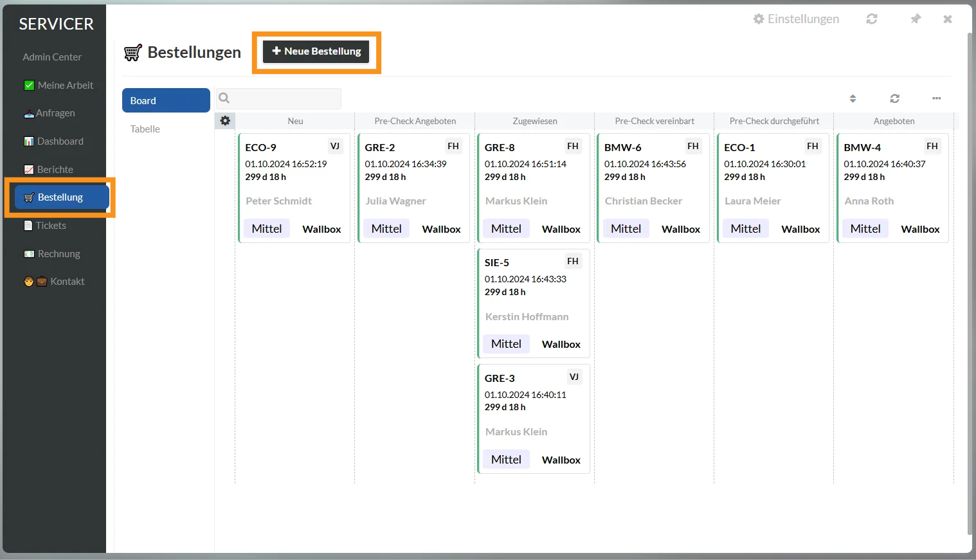Screen dimensions: 976x560
Task: Open Kontakt in the sidebar
Action: pyautogui.click(x=55, y=282)
